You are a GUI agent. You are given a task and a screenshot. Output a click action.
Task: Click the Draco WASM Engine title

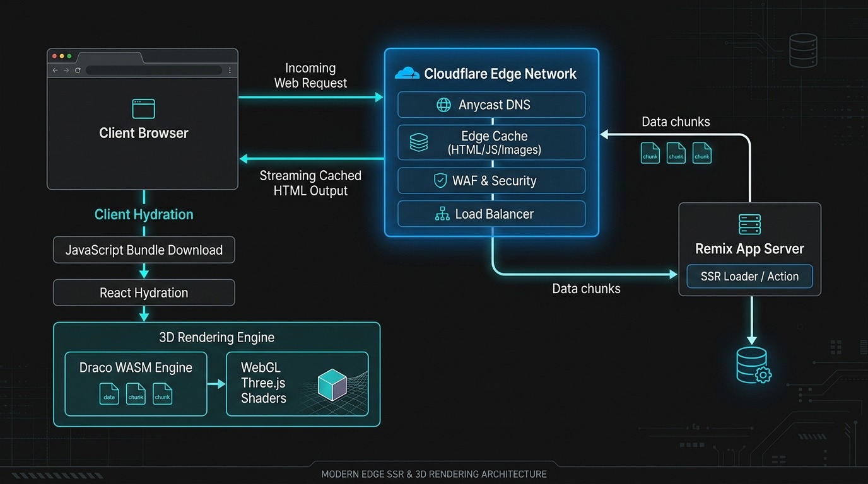pyautogui.click(x=136, y=368)
